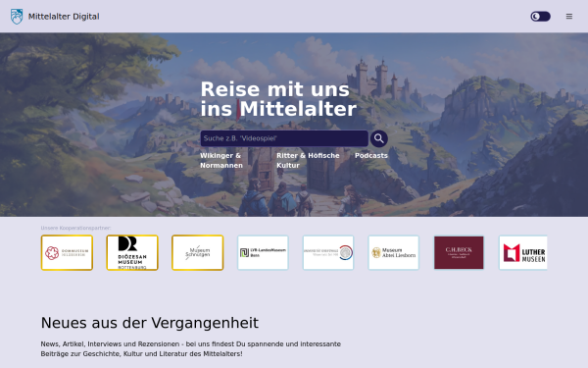Open the hamburger menu
Image resolution: width=588 pixels, height=368 pixels.
coord(568,17)
